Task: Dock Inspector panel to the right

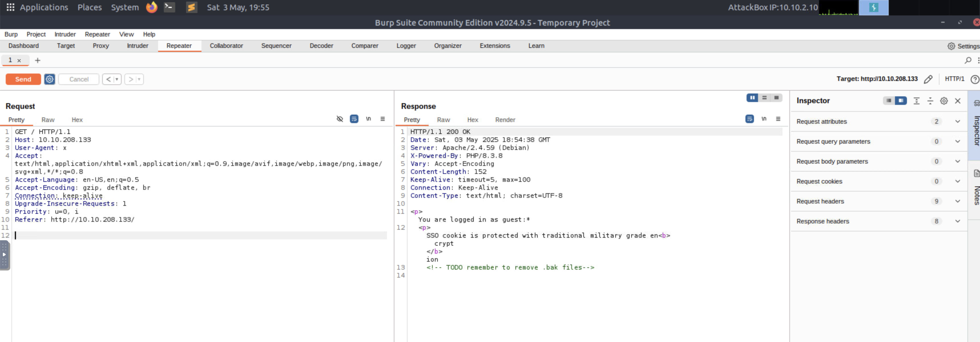Action: [900, 101]
